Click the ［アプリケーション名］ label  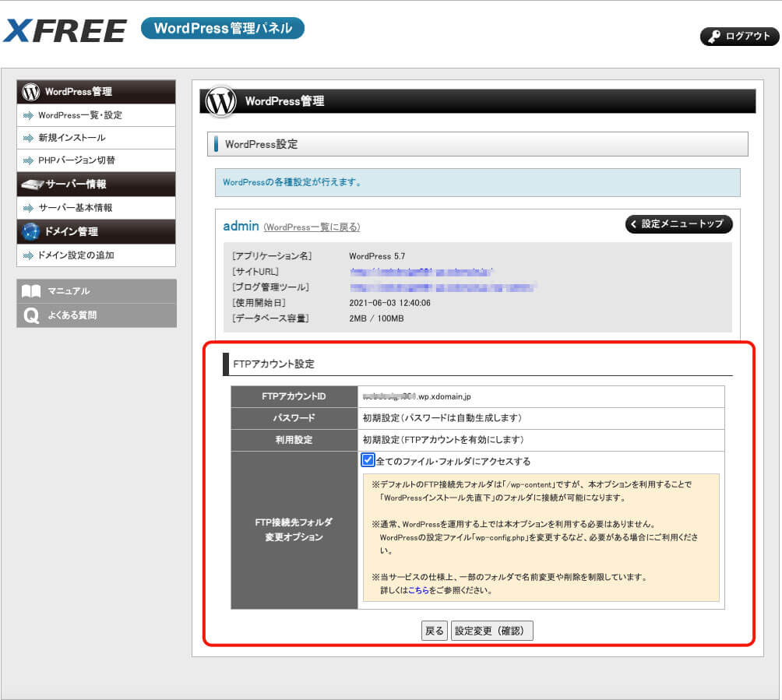[272, 256]
